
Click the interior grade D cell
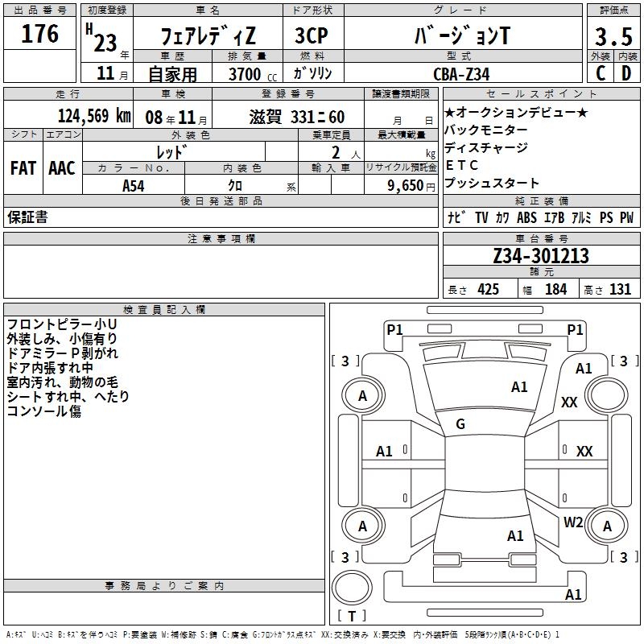point(627,73)
